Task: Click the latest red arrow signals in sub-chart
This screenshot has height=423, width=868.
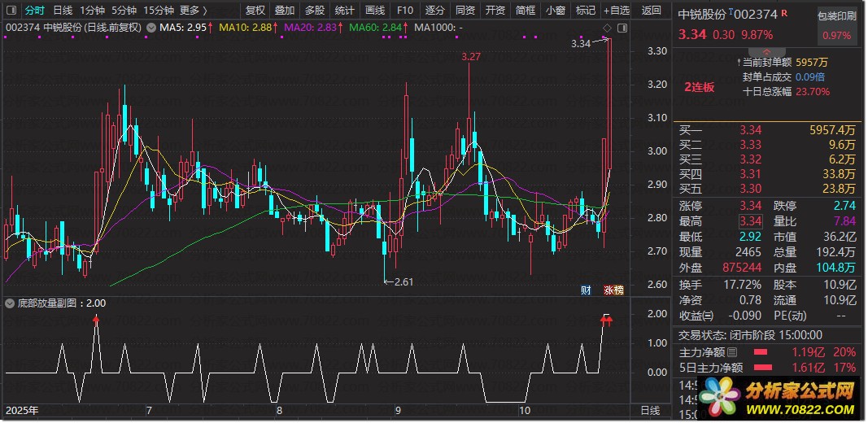Action: coord(607,320)
